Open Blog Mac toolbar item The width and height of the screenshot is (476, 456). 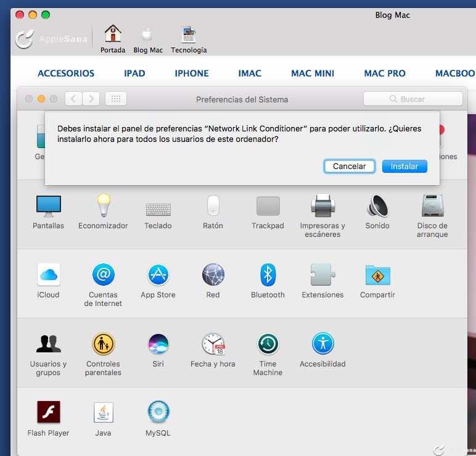148,40
